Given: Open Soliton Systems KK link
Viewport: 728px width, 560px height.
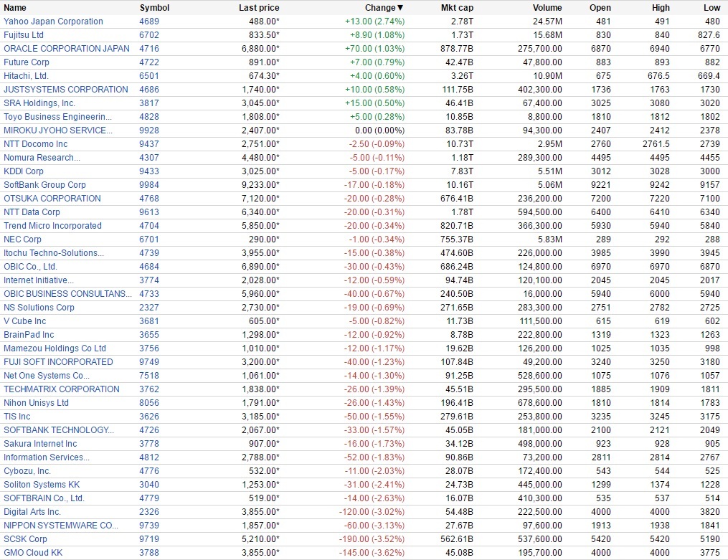Looking at the screenshot, I should point(42,485).
